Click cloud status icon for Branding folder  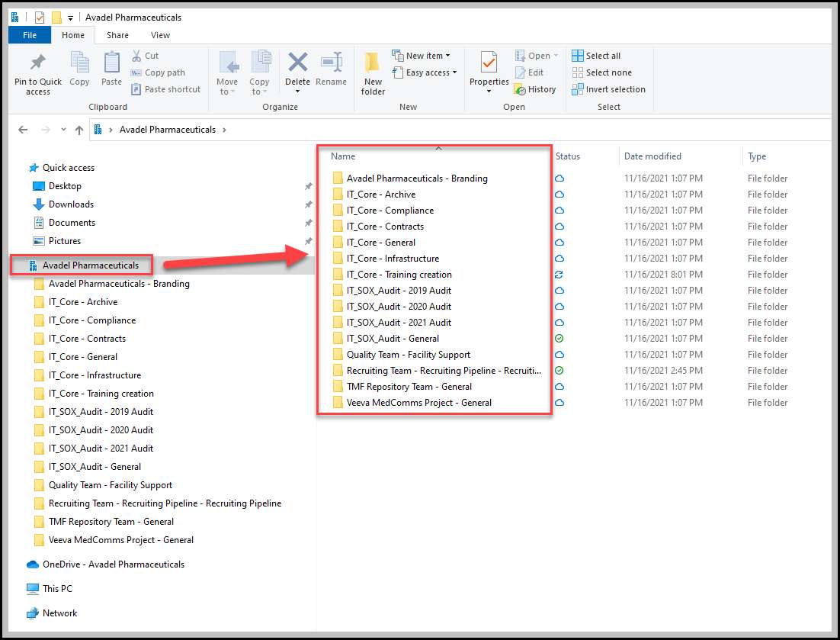(559, 178)
